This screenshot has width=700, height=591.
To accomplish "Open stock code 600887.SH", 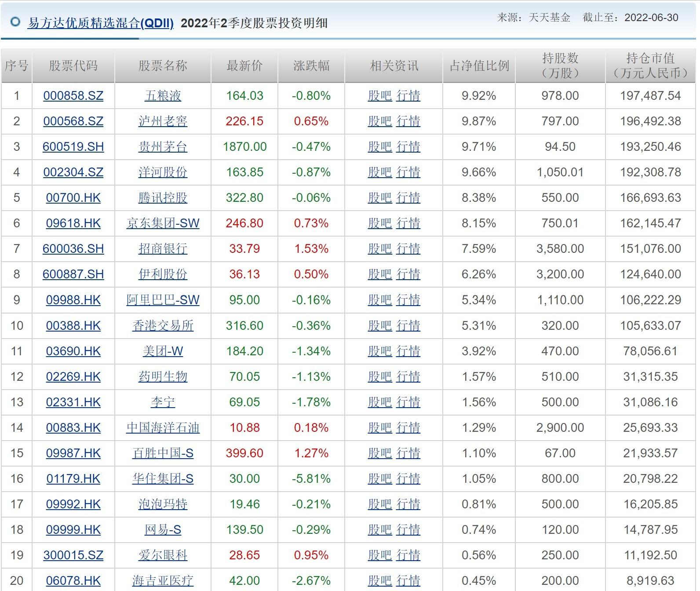I will 73,274.
